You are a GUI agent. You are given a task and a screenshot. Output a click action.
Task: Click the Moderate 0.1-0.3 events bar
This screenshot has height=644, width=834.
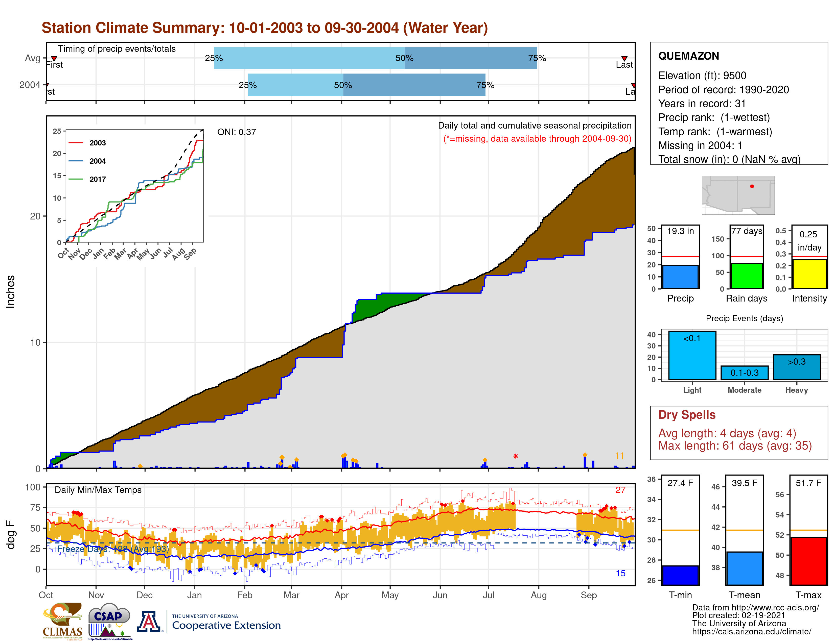coord(745,373)
